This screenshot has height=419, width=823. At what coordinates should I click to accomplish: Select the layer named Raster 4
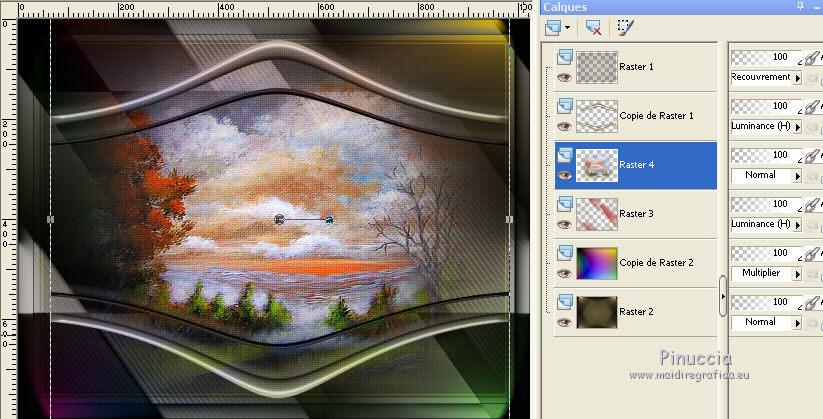click(x=636, y=165)
